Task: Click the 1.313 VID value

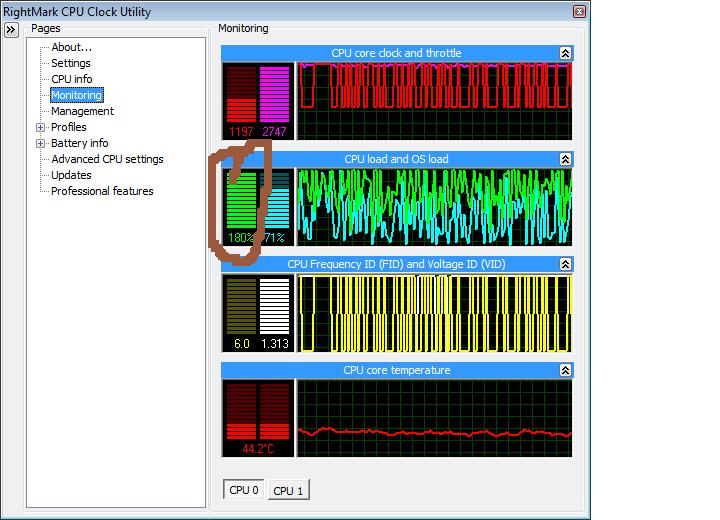Action: 275,344
